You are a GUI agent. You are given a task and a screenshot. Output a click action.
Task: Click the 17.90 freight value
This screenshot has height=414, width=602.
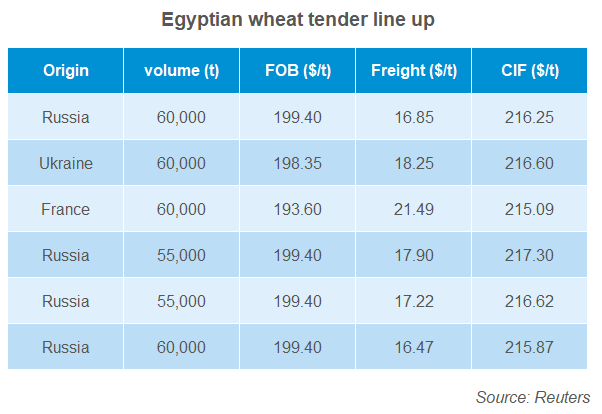(414, 256)
